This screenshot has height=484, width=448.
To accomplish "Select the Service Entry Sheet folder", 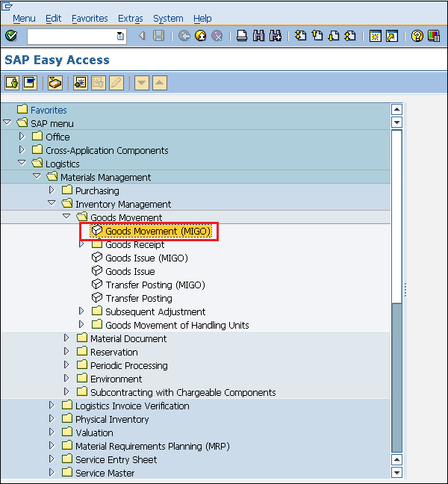I will coord(116,460).
